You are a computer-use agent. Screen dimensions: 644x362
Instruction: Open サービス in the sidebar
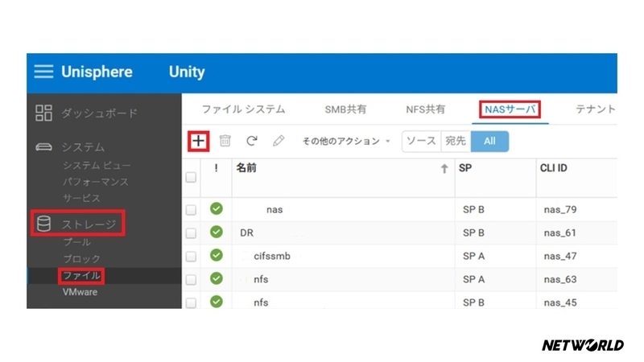click(81, 198)
